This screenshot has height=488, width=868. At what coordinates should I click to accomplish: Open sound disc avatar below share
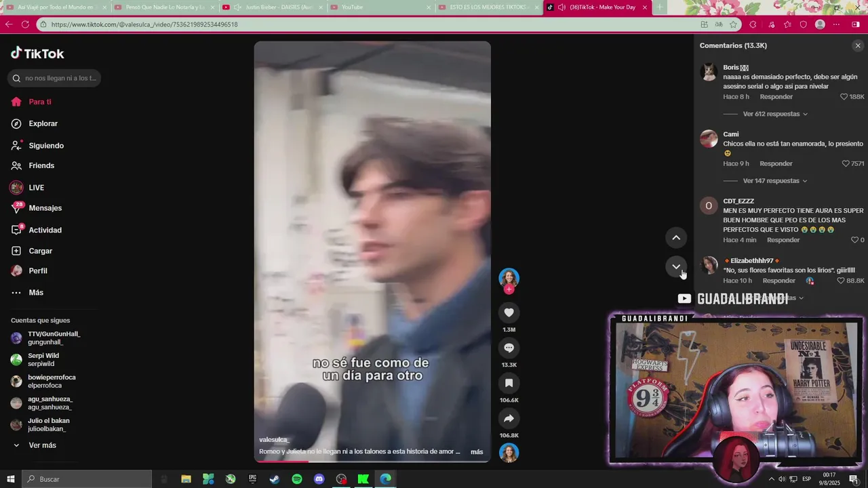pos(509,453)
